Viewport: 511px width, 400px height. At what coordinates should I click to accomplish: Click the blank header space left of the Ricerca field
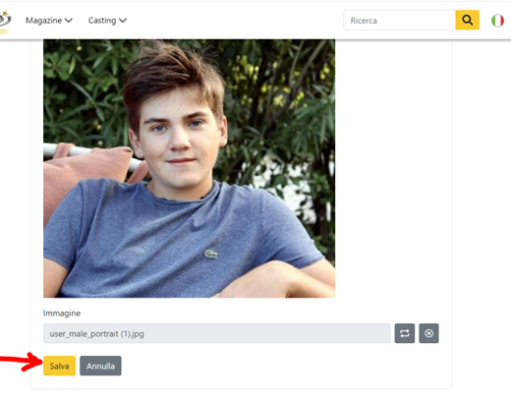(235, 20)
